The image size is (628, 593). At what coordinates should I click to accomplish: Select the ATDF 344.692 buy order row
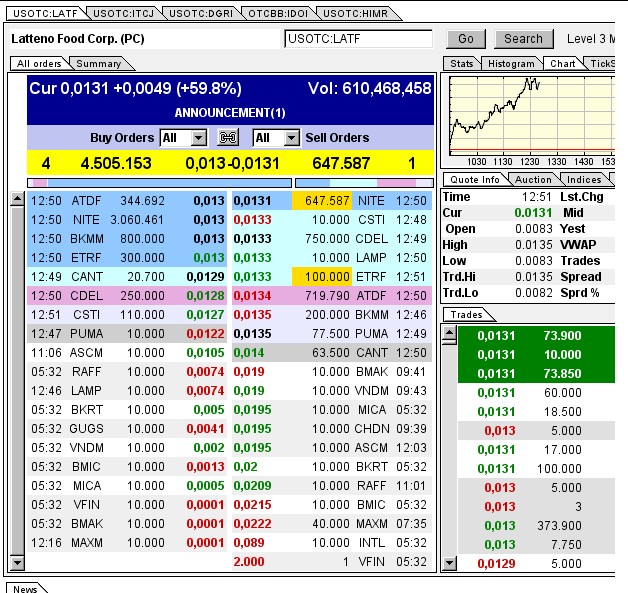tap(127, 201)
